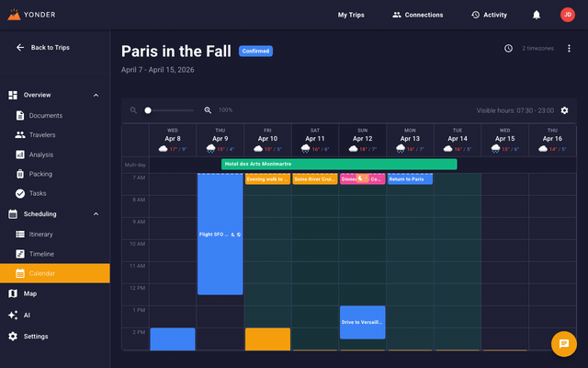Select the Calendar sidebar item
Image resolution: width=588 pixels, height=368 pixels.
pos(55,273)
